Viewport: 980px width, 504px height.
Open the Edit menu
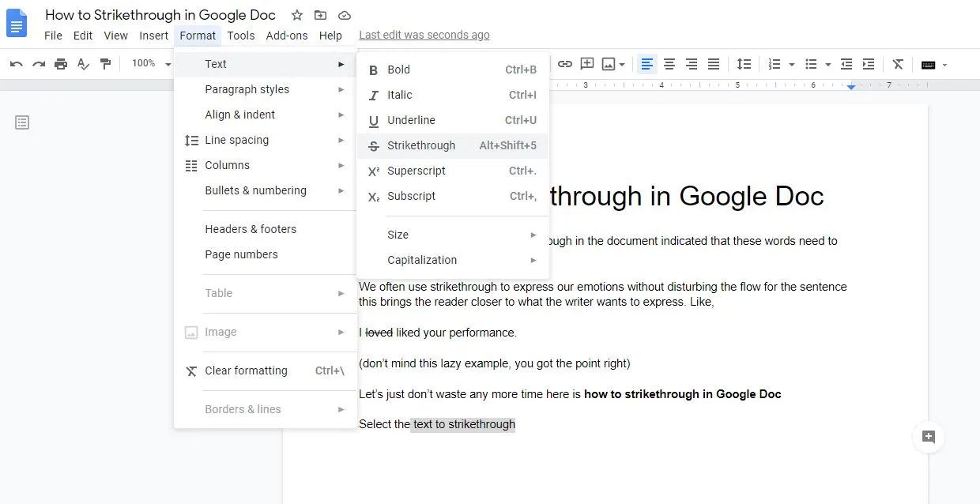tap(83, 36)
